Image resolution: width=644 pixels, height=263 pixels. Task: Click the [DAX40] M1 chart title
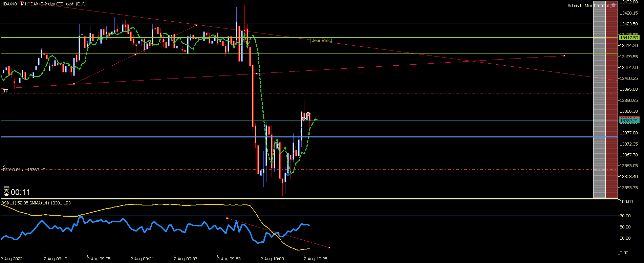point(44,4)
